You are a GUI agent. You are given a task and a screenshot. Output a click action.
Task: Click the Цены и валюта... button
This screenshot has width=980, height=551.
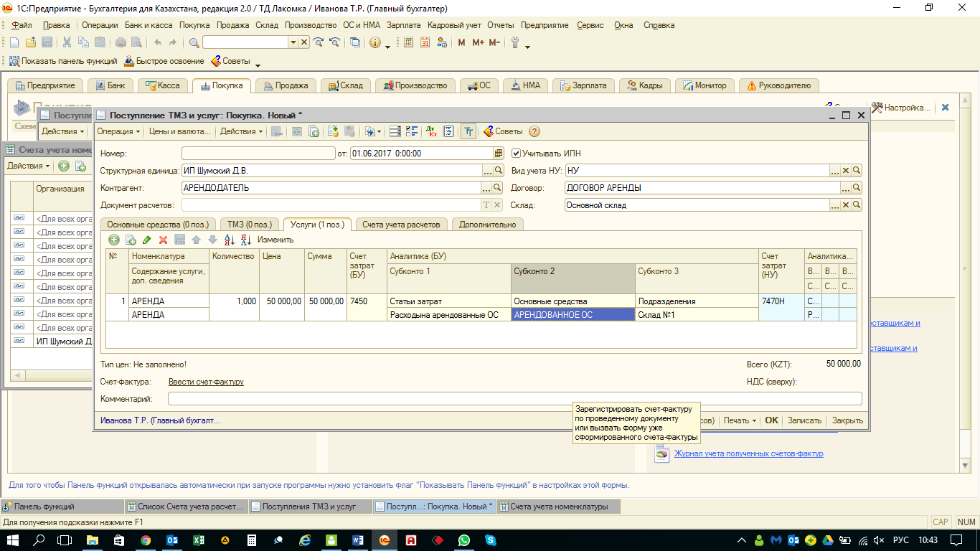[180, 131]
